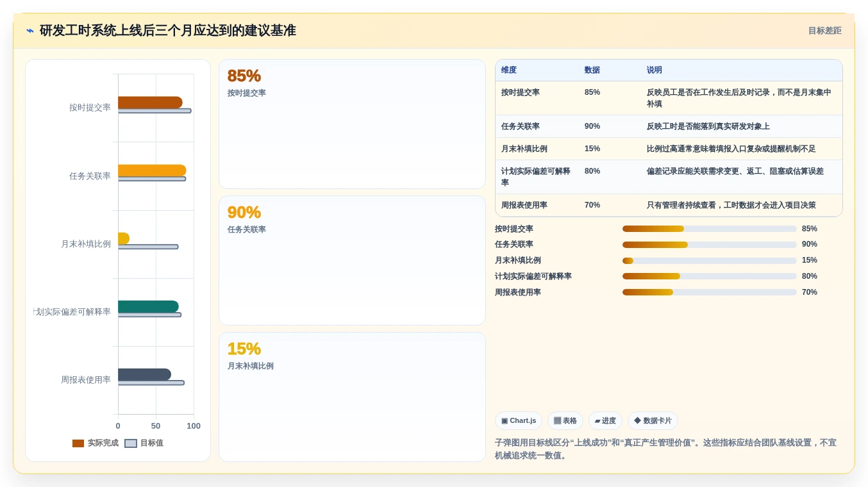Viewport: 868px width, 487px height.
Task: Click the 数据卡片 tag chip
Action: pyautogui.click(x=653, y=421)
